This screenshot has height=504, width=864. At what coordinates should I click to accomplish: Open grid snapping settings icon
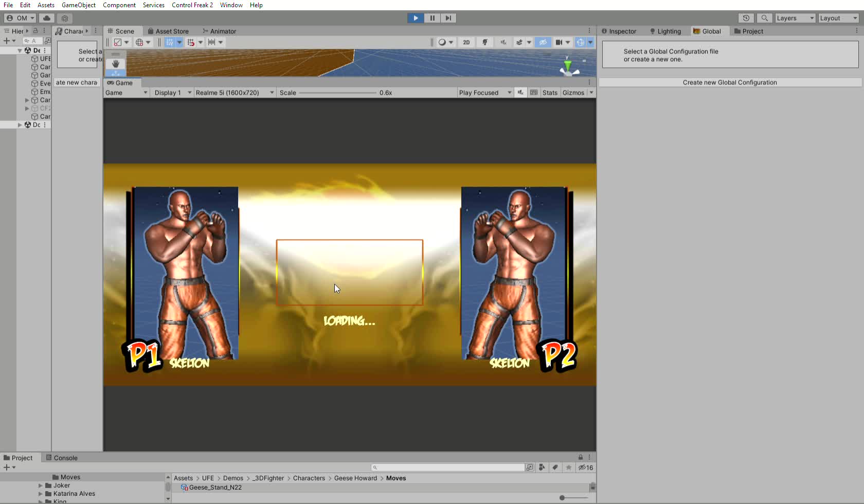click(191, 43)
